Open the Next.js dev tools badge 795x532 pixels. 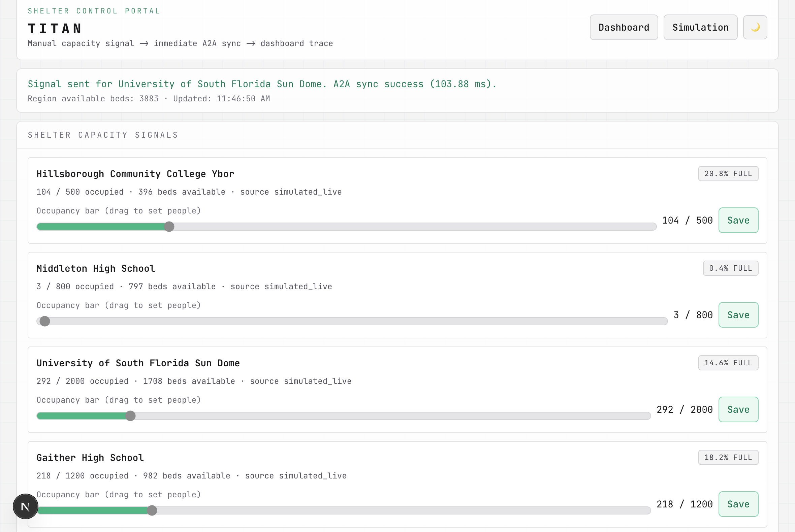(26, 506)
